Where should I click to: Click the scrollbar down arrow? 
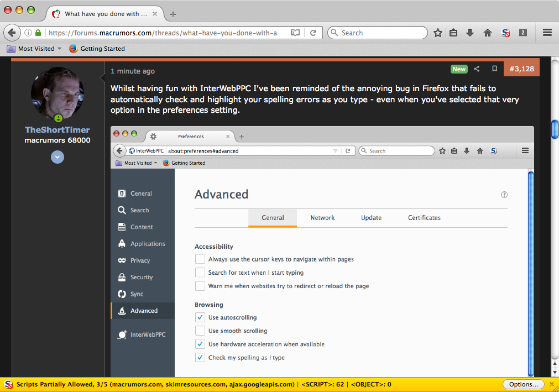pos(555,373)
